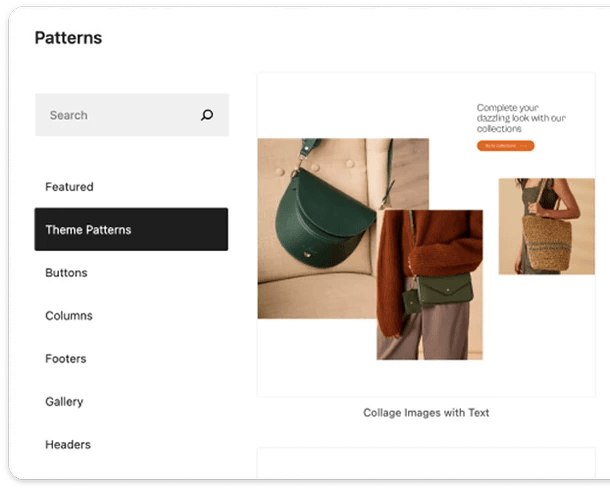610x488 pixels.
Task: Click the 'Collage Images with Text' caption
Action: click(x=426, y=412)
